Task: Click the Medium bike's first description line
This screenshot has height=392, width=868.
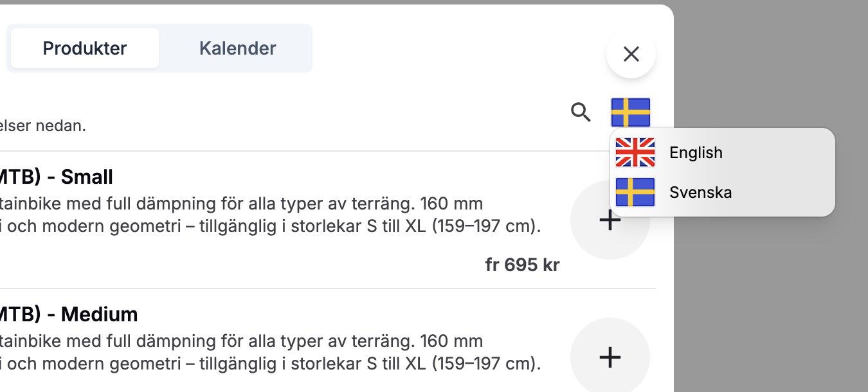Action: 241,341
